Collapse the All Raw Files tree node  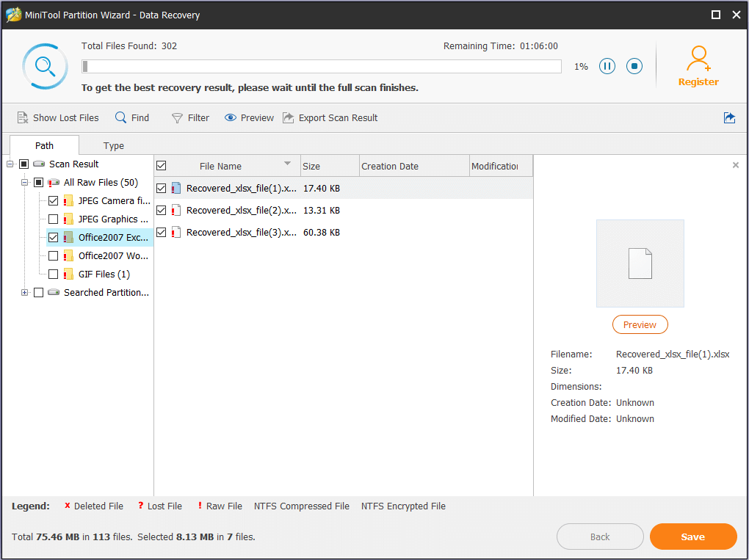tap(25, 182)
